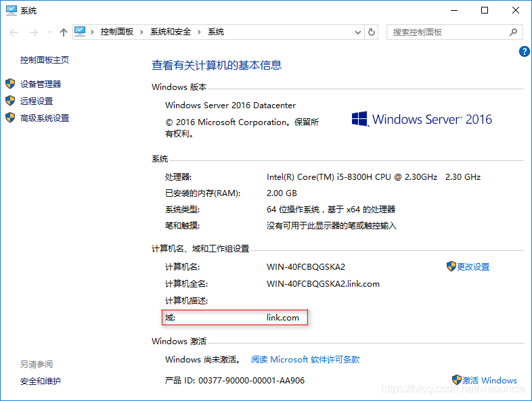Click the computer name WIN-40FCBQGSKA2

(306, 266)
